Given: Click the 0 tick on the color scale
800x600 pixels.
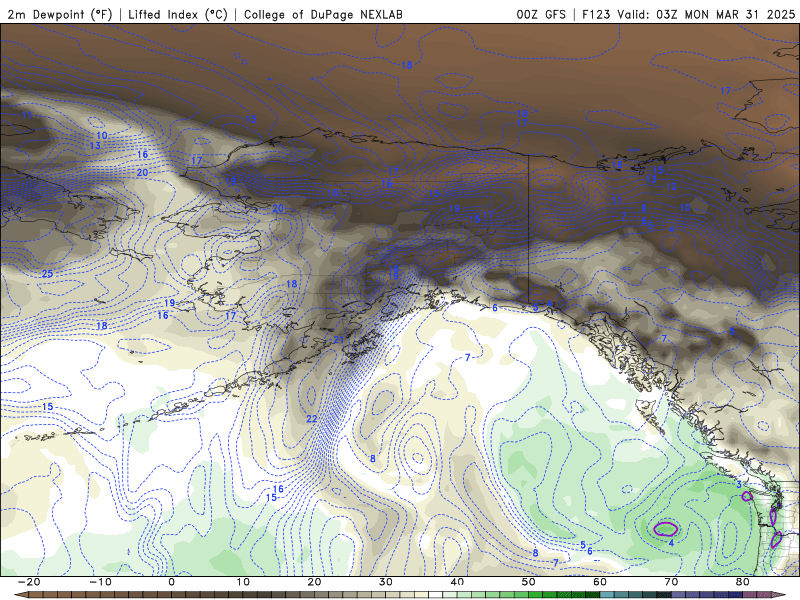Looking at the screenshot, I should click(x=171, y=582).
